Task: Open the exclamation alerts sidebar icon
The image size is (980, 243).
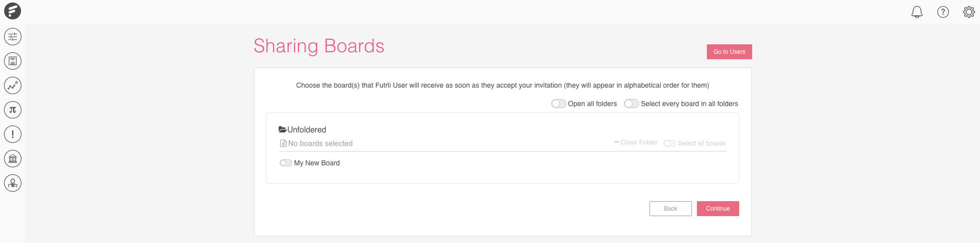Action: pyautogui.click(x=12, y=134)
